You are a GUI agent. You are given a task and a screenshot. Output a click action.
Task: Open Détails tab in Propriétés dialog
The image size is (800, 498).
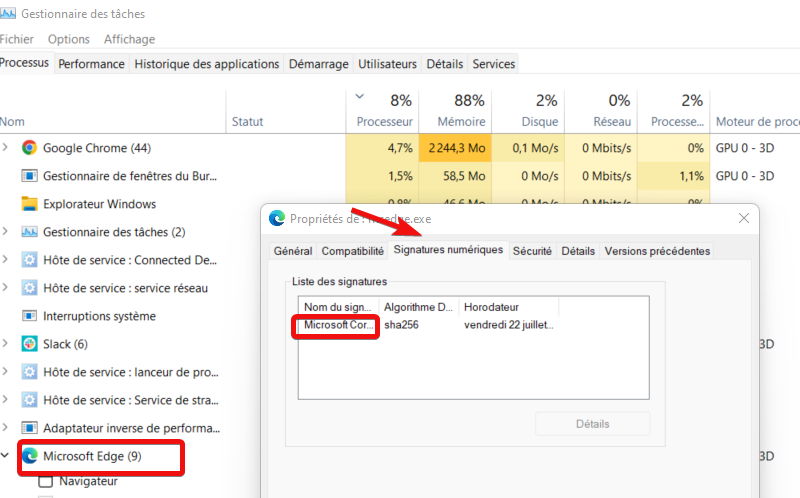coord(578,251)
